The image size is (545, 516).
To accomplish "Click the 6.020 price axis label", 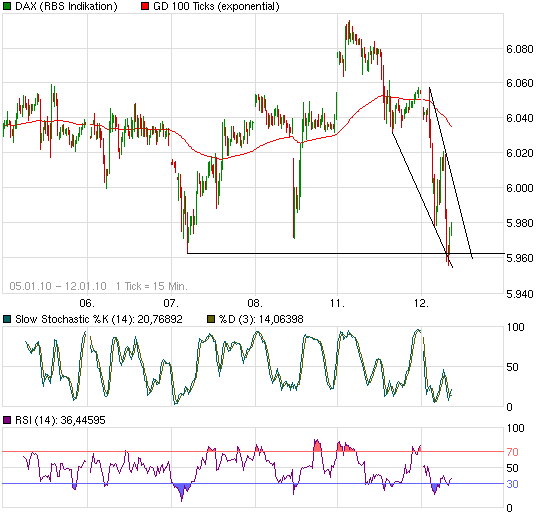I will pos(520,153).
